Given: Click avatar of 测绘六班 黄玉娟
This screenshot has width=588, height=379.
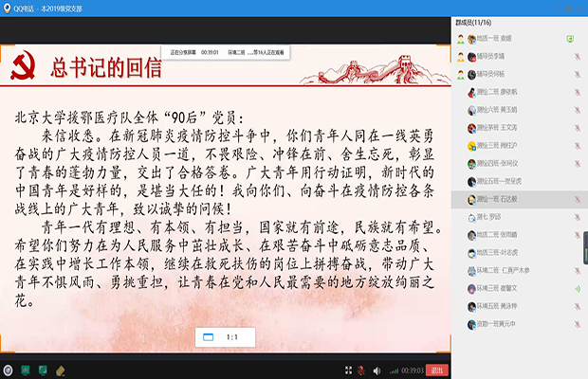Looking at the screenshot, I should (x=470, y=110).
